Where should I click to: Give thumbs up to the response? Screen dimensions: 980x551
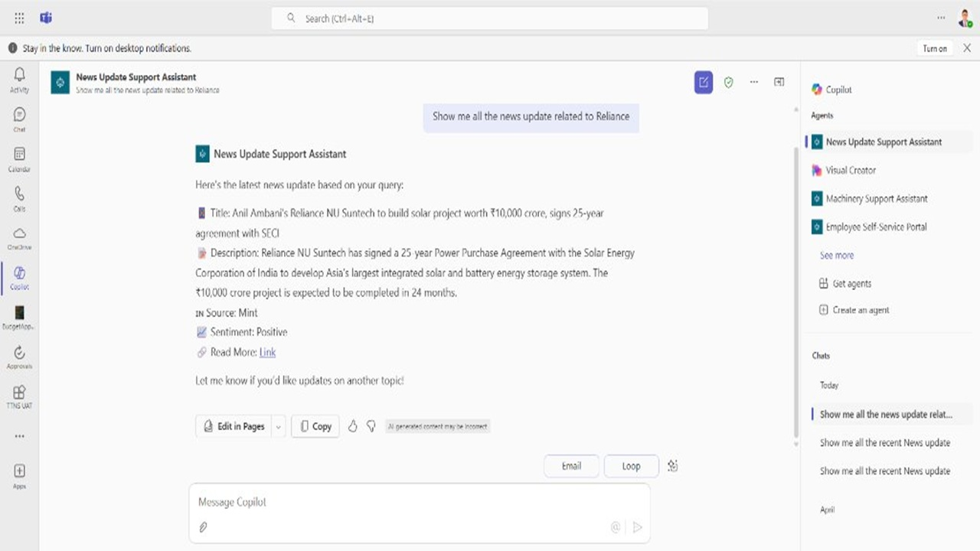coord(352,426)
